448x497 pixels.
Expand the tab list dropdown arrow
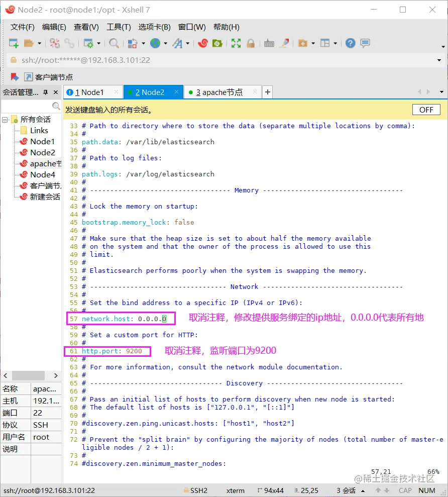point(441,92)
